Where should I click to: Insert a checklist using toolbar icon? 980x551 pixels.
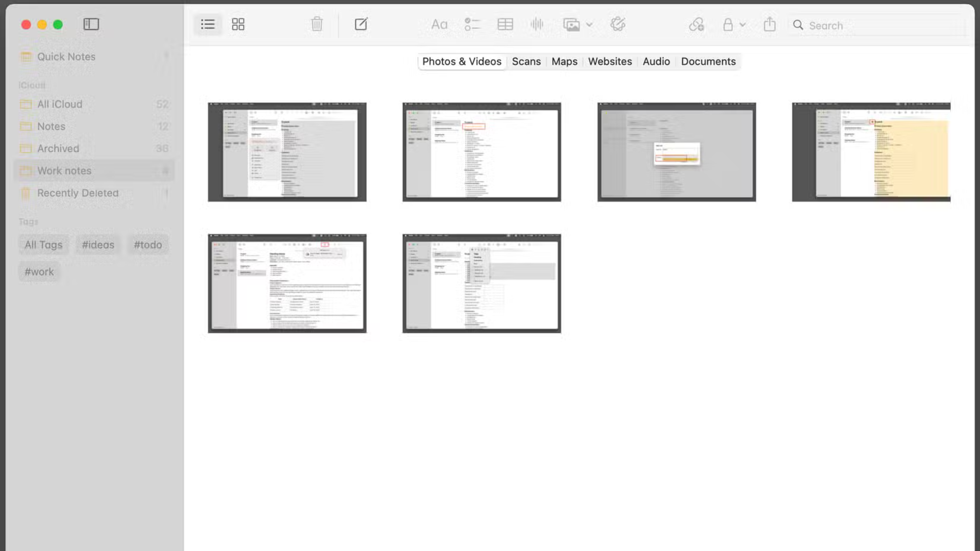pos(472,24)
